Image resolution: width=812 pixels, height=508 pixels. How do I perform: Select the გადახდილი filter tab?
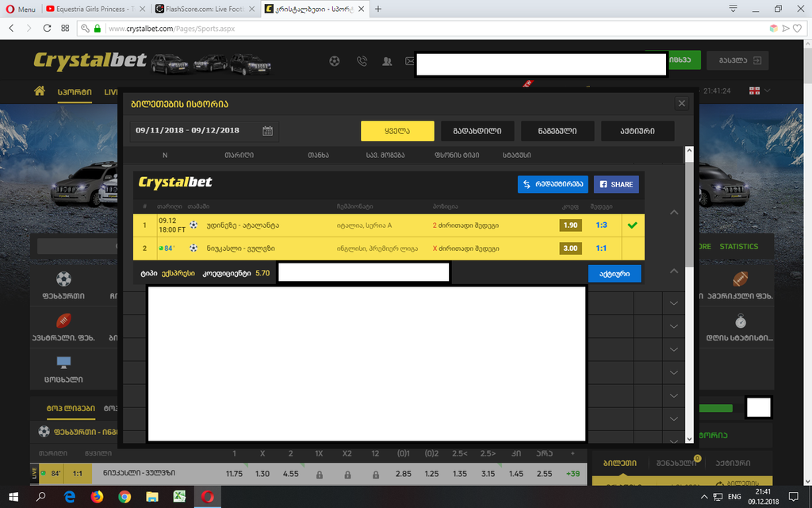(477, 131)
